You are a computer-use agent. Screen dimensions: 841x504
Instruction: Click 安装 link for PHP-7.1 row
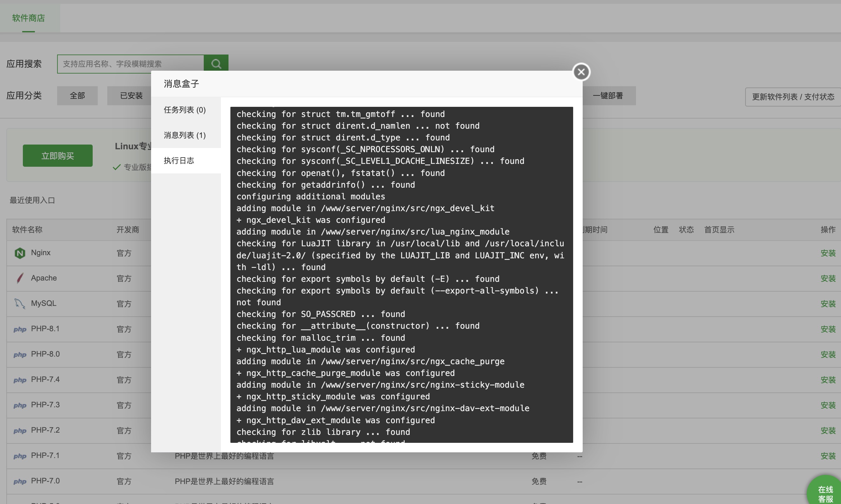[827, 456]
